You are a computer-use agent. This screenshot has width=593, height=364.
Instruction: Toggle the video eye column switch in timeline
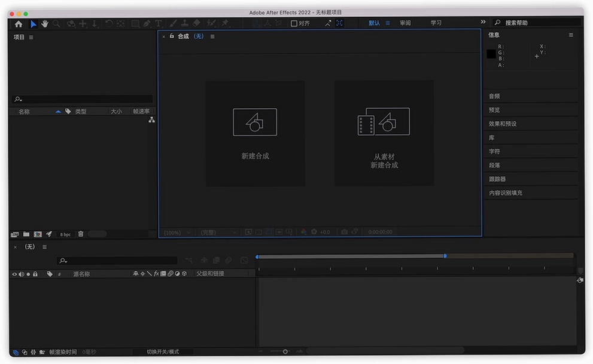pos(15,274)
